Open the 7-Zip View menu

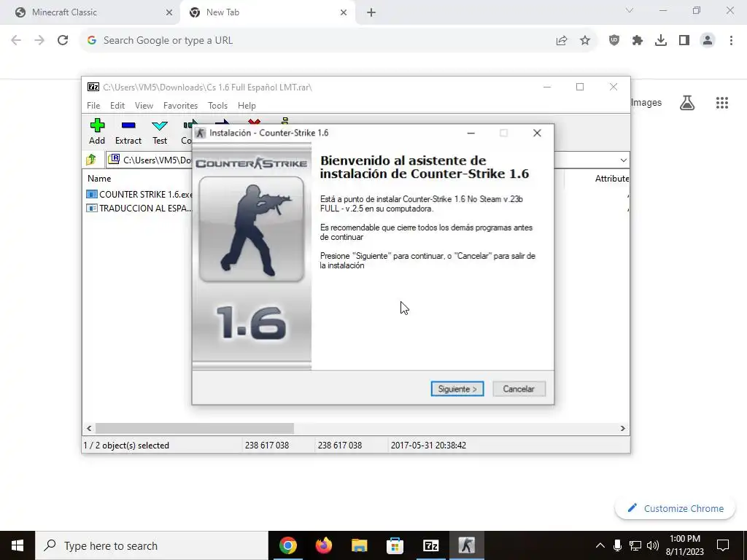click(x=144, y=106)
